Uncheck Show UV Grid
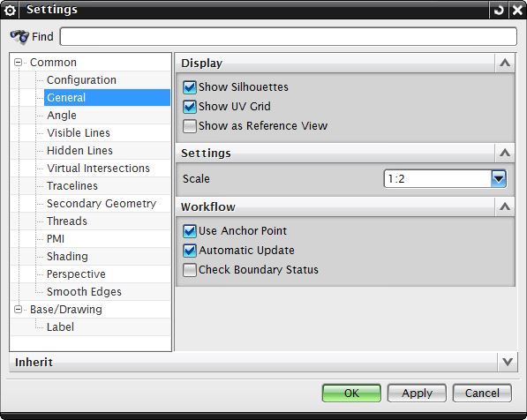527x420 pixels. 190,107
